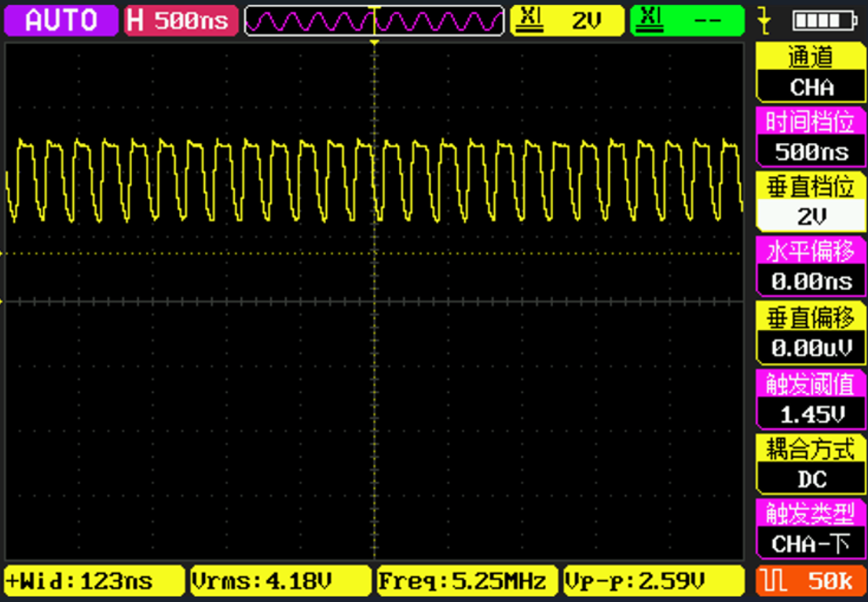
Task: Click the trigger position marker above the graticule
Action: point(375,42)
